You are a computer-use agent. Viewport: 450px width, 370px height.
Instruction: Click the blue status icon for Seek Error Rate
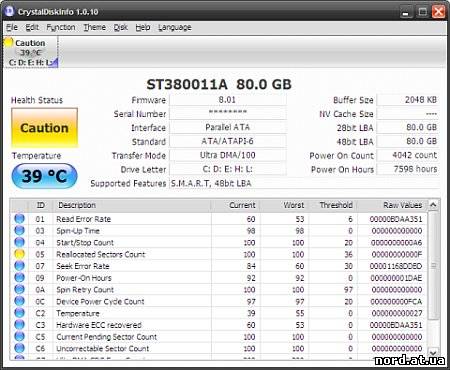click(x=20, y=266)
